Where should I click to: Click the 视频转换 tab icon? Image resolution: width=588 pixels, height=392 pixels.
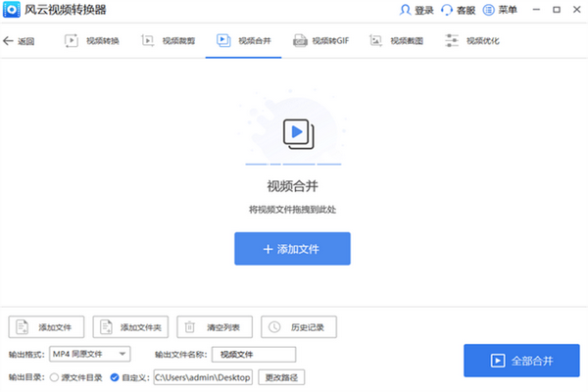pyautogui.click(x=72, y=40)
